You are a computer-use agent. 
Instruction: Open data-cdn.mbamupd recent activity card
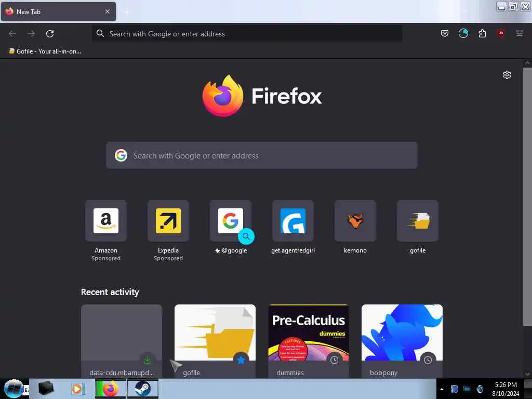coord(122,341)
